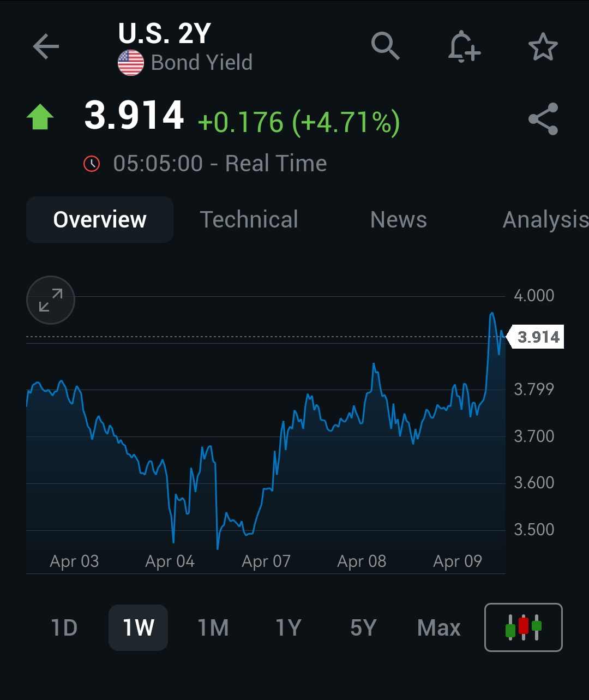Viewport: 589px width, 700px height.
Task: Open the News tab
Action: pos(398,219)
